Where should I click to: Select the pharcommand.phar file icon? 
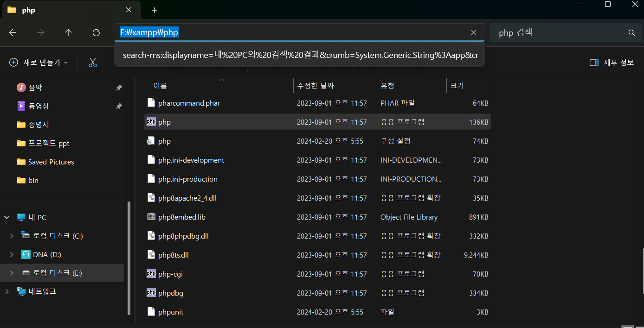[x=151, y=102]
